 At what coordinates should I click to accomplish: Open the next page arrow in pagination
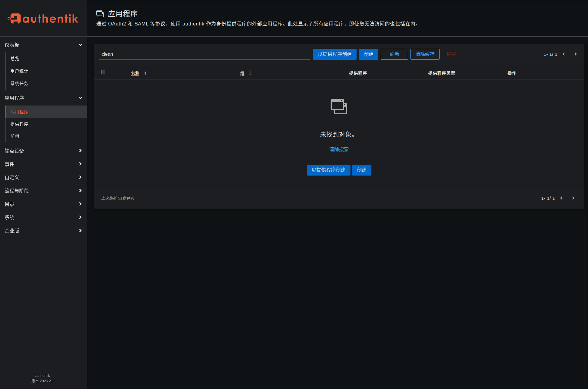(x=575, y=54)
